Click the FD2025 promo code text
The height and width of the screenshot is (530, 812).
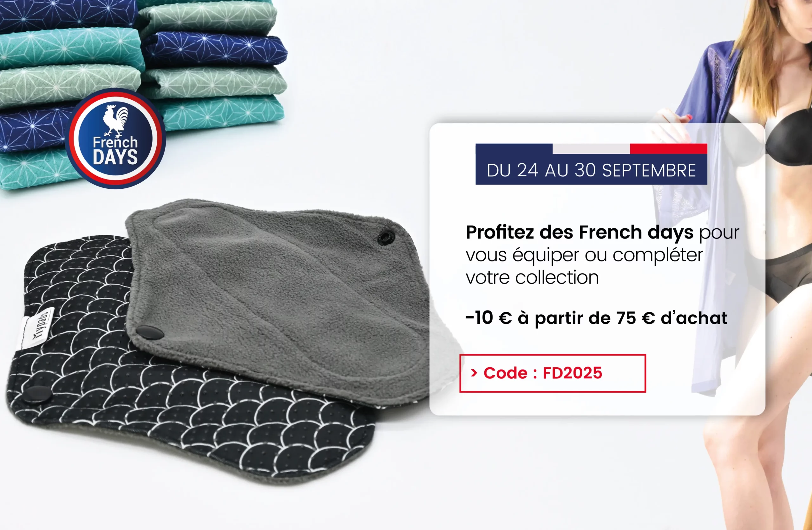point(572,373)
